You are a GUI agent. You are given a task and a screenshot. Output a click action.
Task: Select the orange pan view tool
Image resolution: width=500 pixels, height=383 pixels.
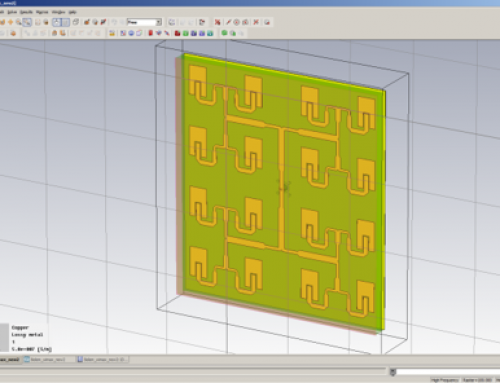click(x=11, y=22)
